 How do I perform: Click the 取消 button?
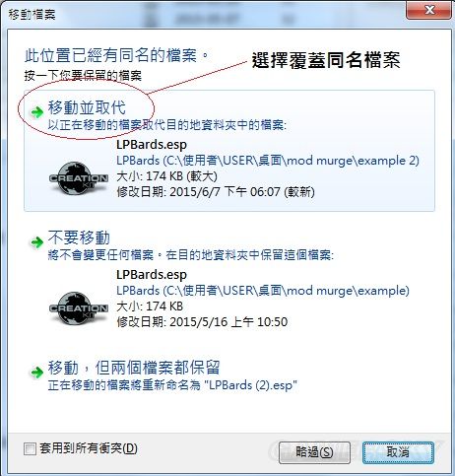[x=398, y=452]
